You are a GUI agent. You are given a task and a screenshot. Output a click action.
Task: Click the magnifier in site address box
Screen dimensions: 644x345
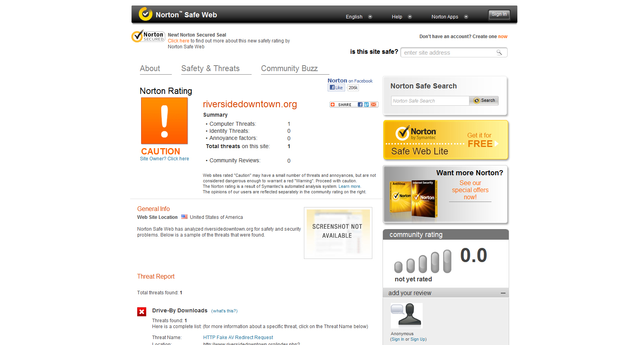(x=499, y=53)
